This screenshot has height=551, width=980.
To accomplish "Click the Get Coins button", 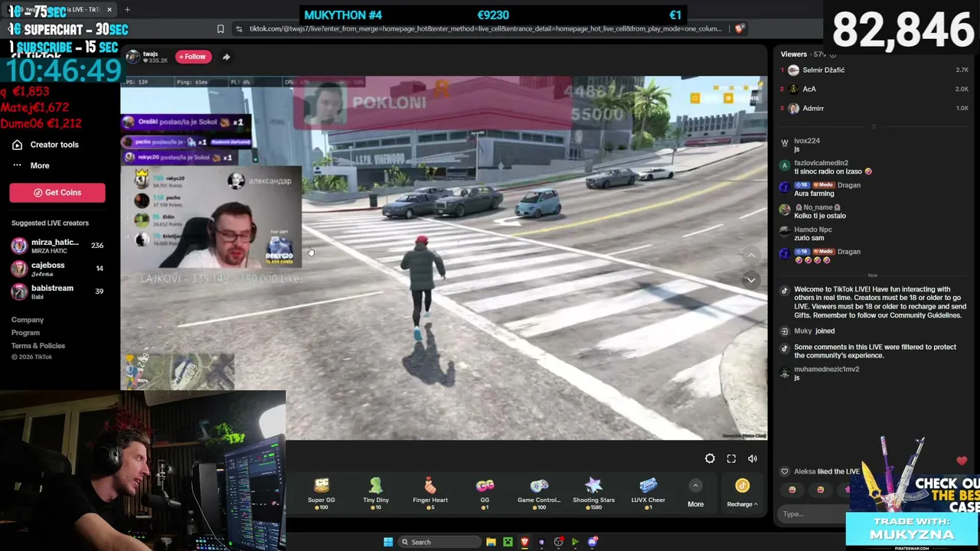I will click(57, 193).
